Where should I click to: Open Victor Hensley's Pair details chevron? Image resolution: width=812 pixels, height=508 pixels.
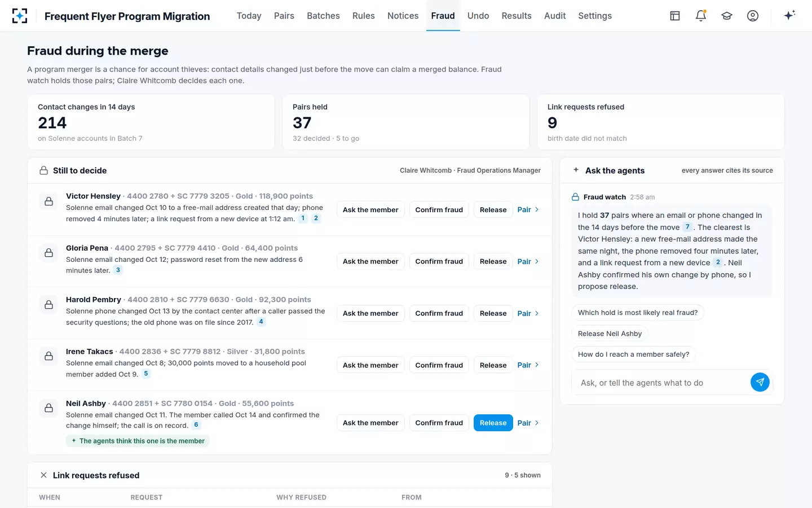(x=536, y=209)
